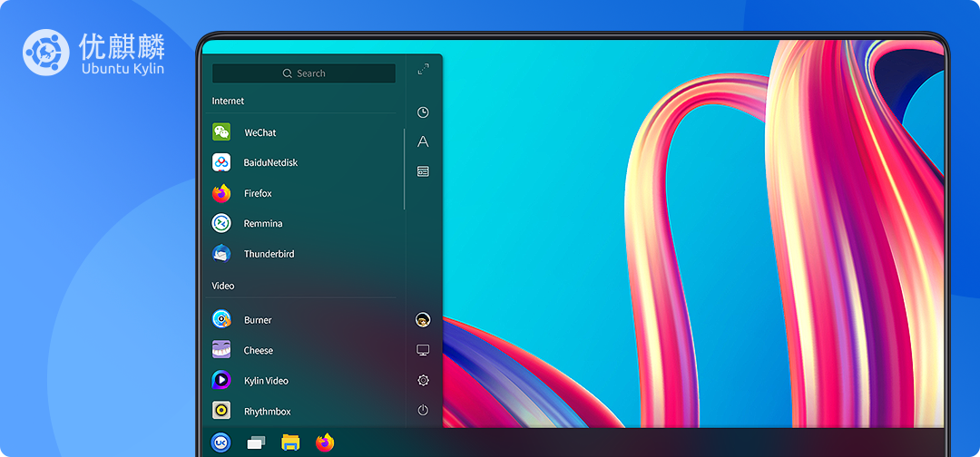Open the Burner disc application
The height and width of the screenshot is (457, 980).
click(x=257, y=320)
